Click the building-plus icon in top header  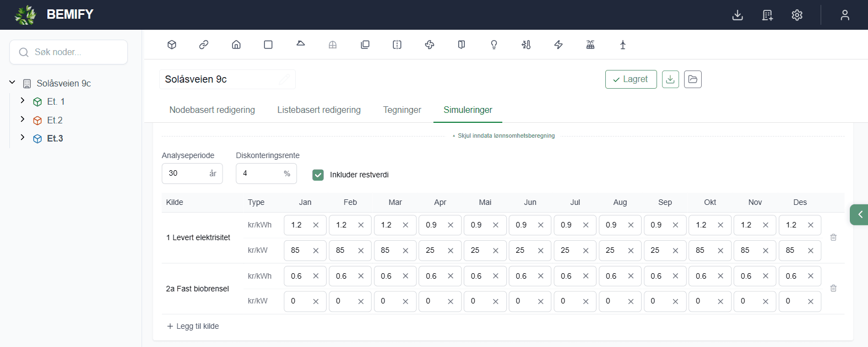tap(767, 15)
